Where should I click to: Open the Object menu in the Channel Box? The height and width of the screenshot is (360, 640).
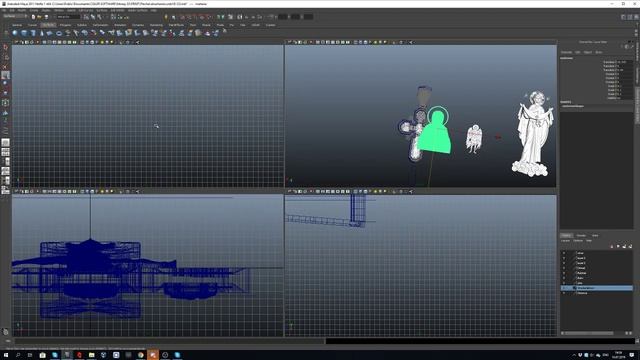tap(588, 52)
